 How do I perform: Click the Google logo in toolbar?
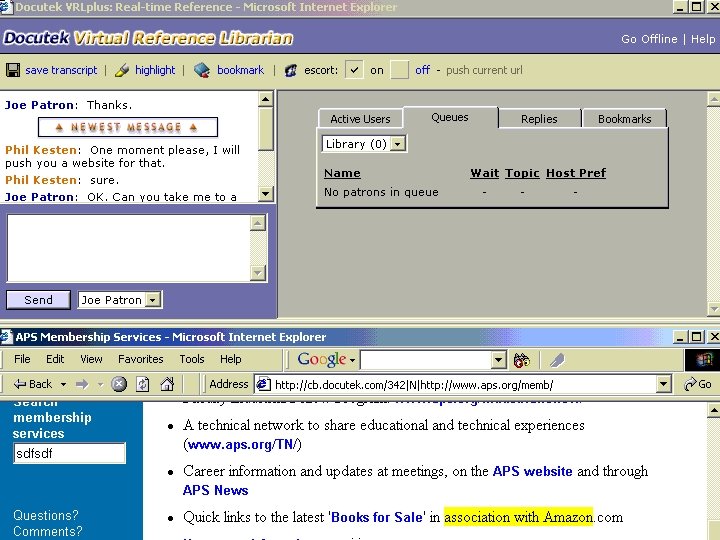(x=322, y=360)
